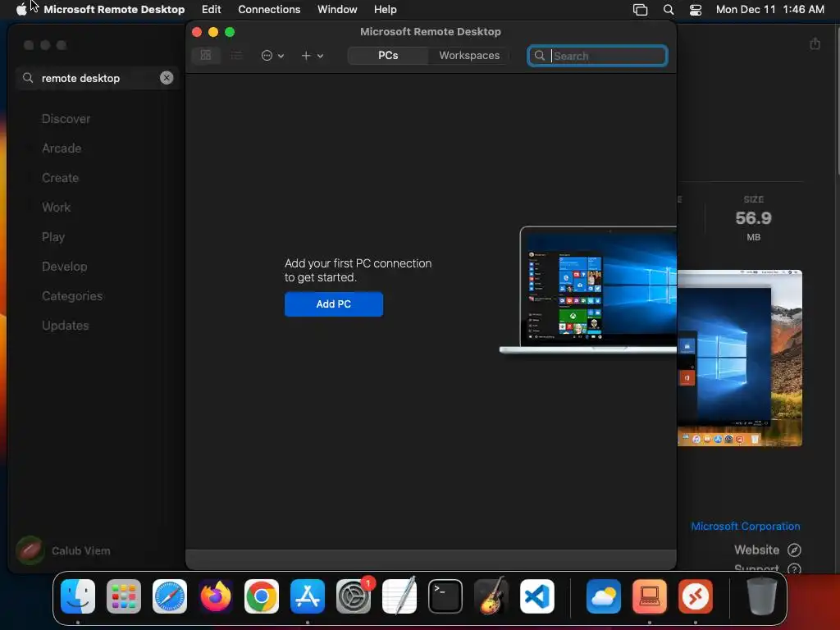Open Terminal from the Dock
Image resolution: width=840 pixels, height=630 pixels.
pyautogui.click(x=445, y=596)
